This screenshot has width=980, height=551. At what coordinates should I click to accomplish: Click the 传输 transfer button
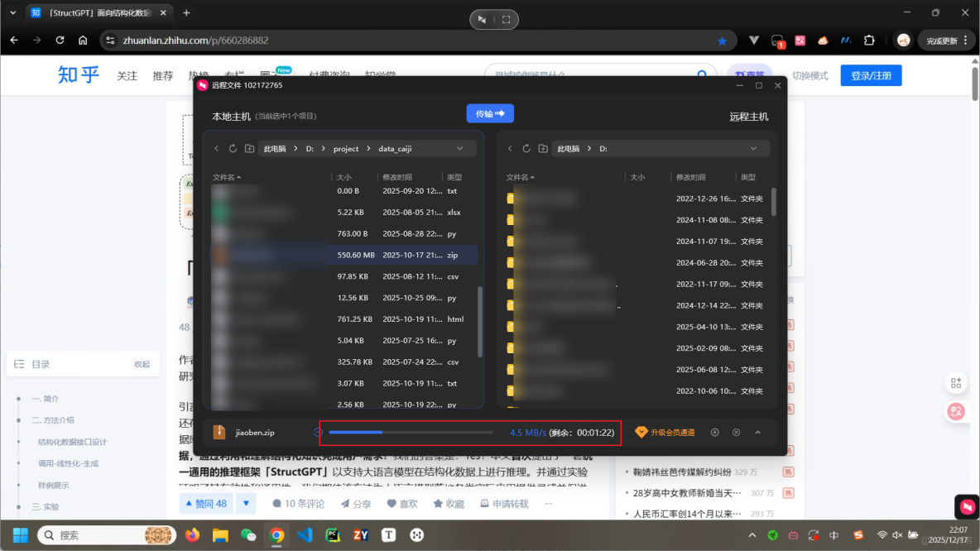point(490,113)
